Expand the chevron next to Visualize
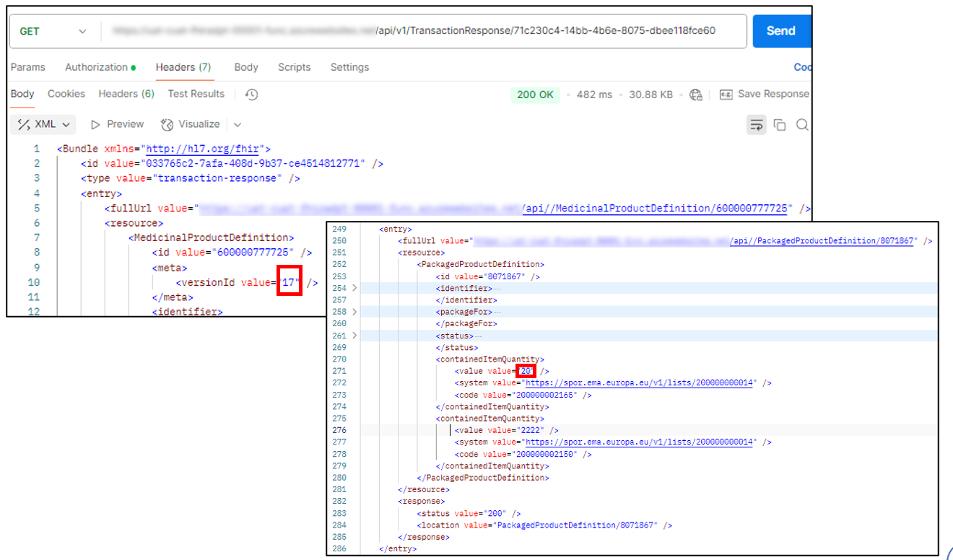This screenshot has width=953, height=560. pos(238,125)
